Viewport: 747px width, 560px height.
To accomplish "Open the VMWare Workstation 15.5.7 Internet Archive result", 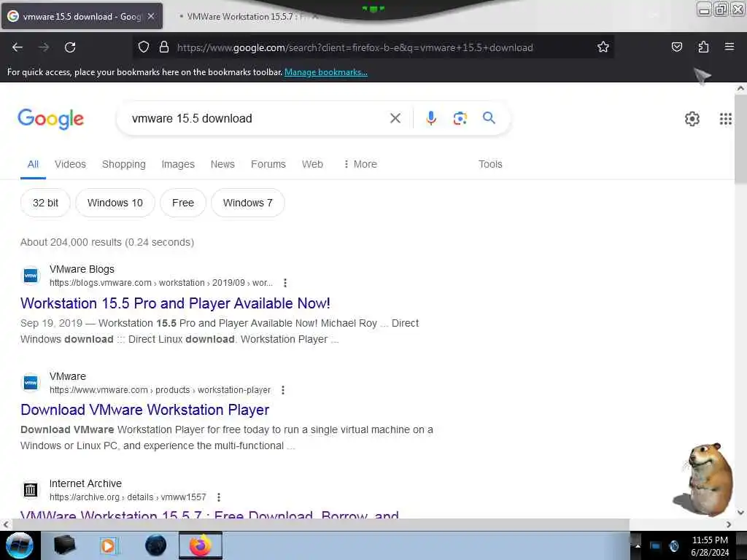I will pyautogui.click(x=209, y=514).
